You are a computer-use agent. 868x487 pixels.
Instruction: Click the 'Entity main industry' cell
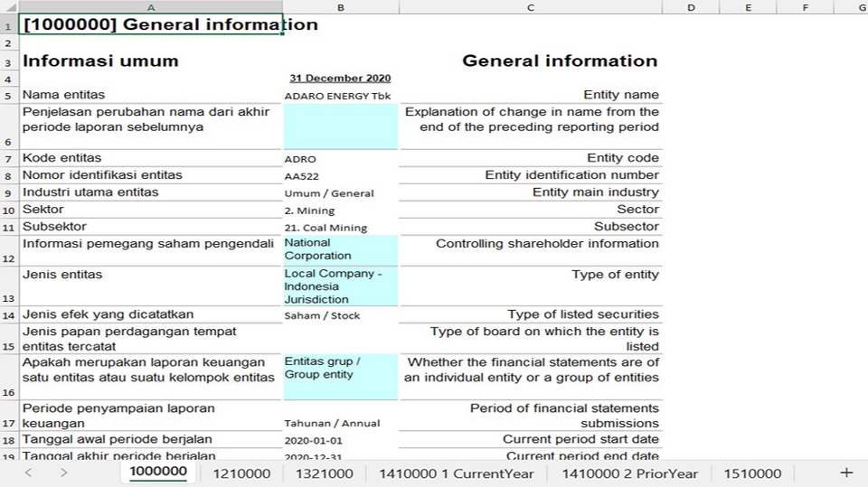531,192
